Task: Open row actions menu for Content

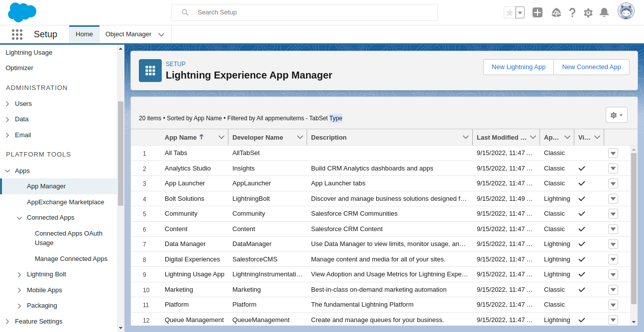Action: click(x=613, y=229)
